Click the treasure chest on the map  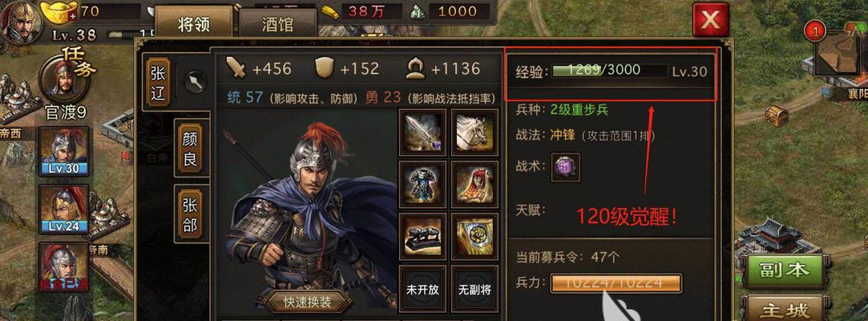[777, 116]
